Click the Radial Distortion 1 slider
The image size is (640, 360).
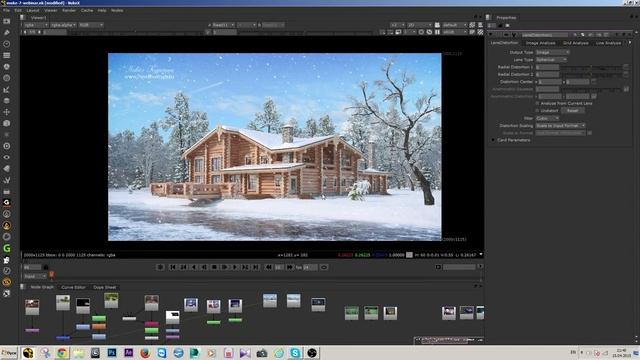[x=591, y=67]
